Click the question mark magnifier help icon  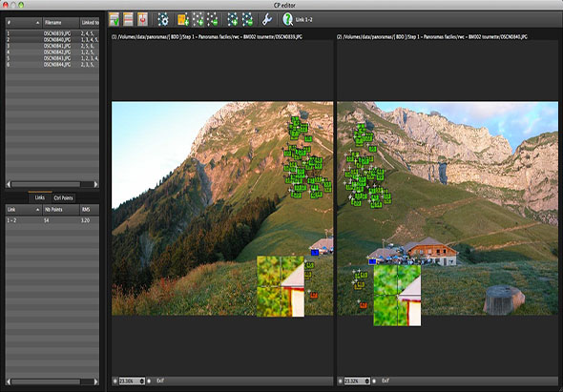[287, 19]
